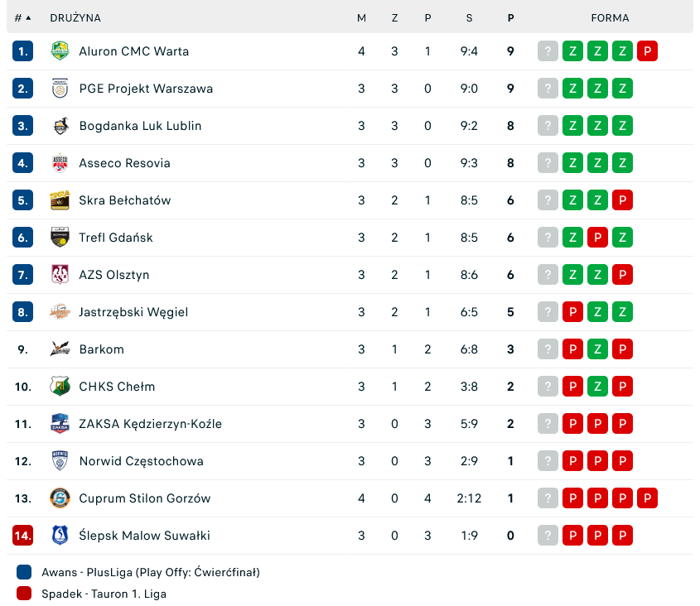Click the Cuprum Stilon Gorzów logo
The image size is (700, 606).
(60, 498)
